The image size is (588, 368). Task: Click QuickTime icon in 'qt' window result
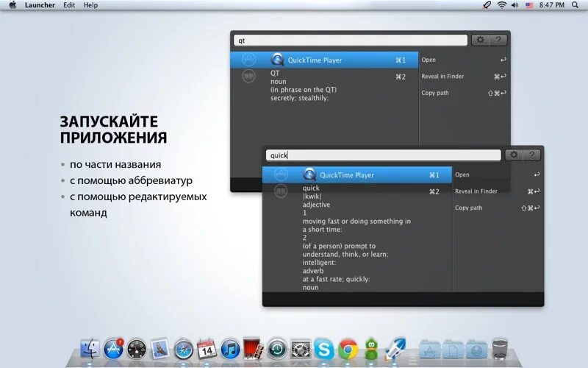pos(277,60)
